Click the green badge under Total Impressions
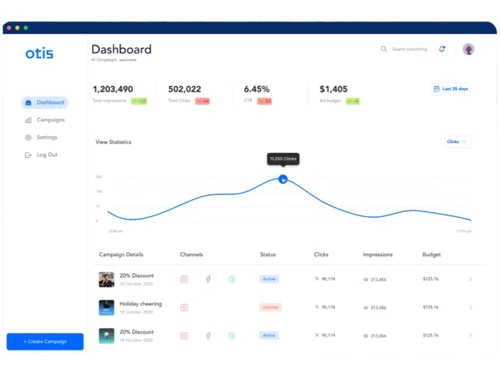The image size is (500, 375). pyautogui.click(x=139, y=101)
